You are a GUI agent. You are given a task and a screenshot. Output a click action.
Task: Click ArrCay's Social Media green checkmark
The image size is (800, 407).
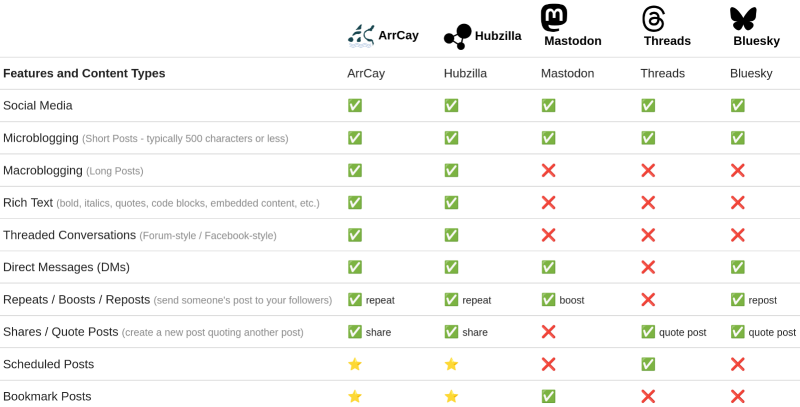click(x=355, y=106)
